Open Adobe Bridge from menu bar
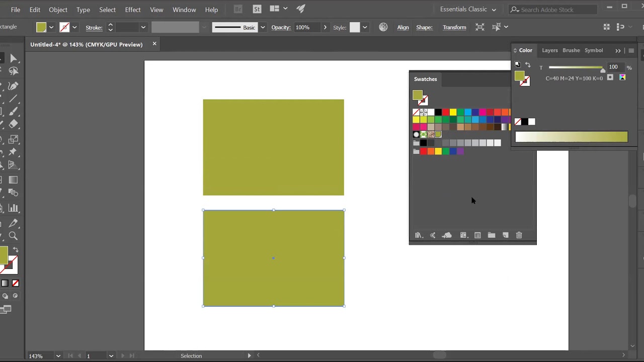Screen dimensions: 644x362 coord(238,9)
